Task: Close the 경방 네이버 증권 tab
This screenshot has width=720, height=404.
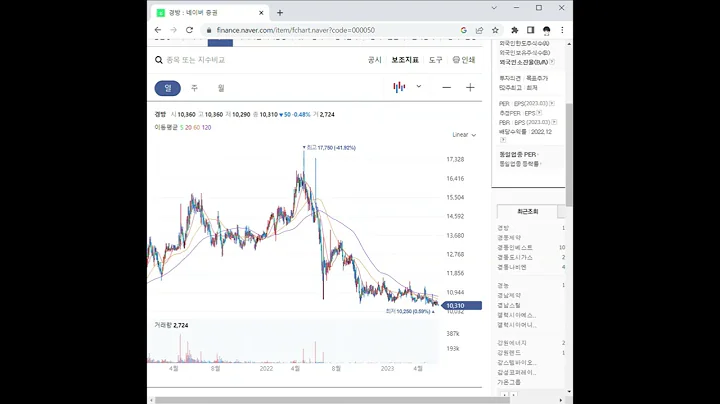Action: pos(261,13)
